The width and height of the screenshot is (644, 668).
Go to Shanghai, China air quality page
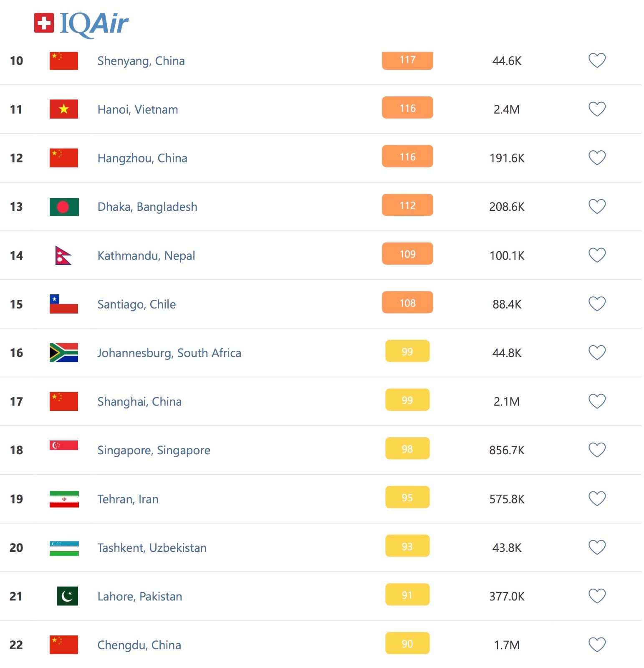139,402
